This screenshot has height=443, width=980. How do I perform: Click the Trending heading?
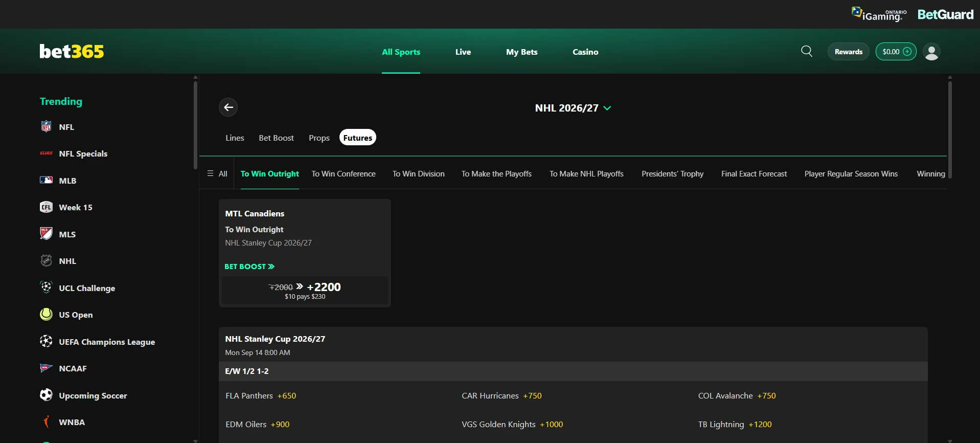coord(61,101)
